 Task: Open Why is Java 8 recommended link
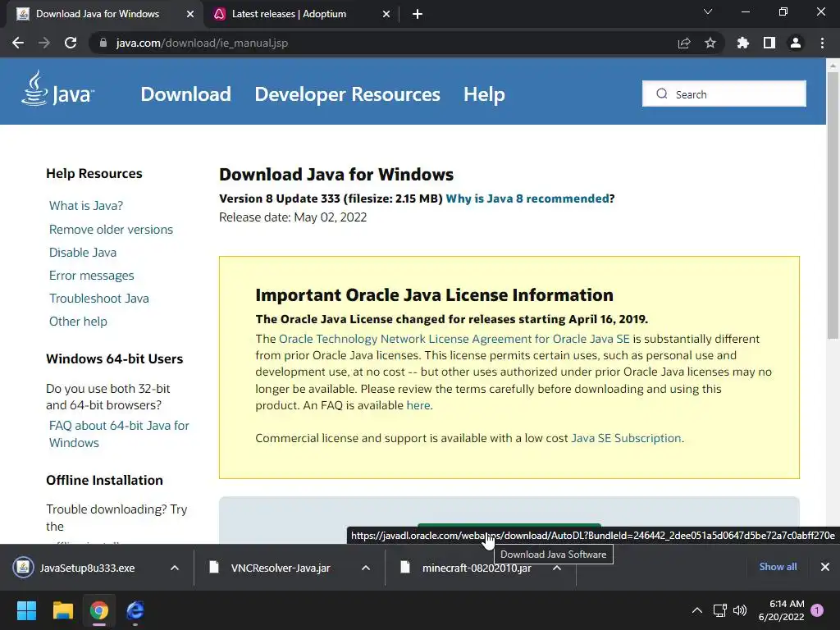(527, 199)
